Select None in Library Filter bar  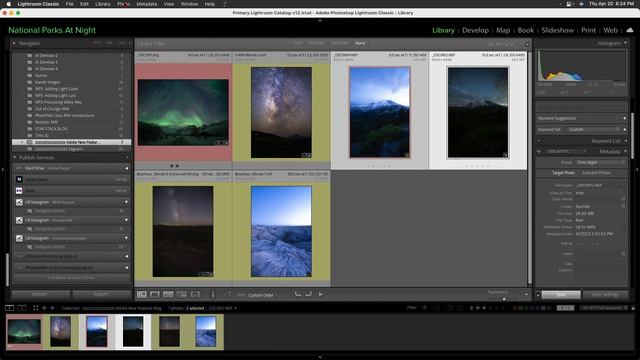tap(360, 43)
